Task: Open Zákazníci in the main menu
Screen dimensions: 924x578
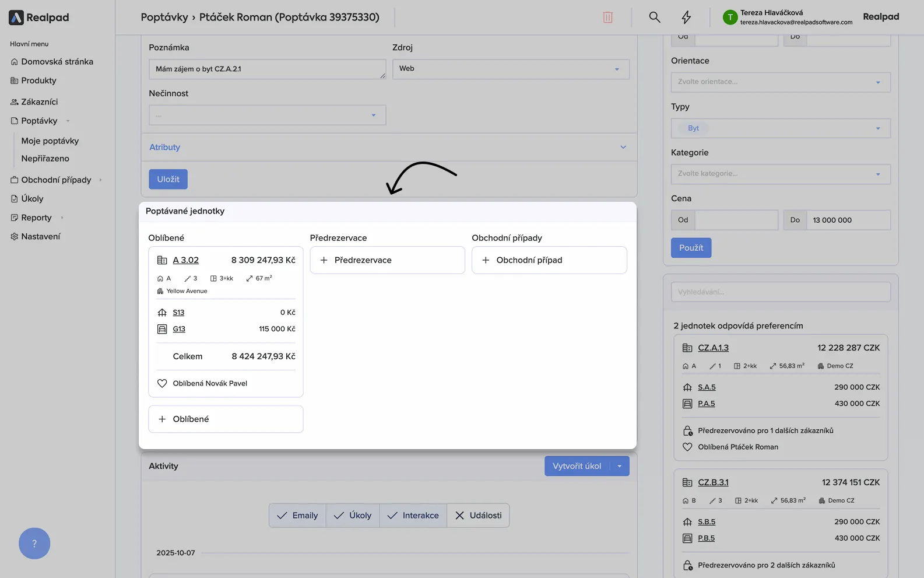Action: click(x=39, y=101)
